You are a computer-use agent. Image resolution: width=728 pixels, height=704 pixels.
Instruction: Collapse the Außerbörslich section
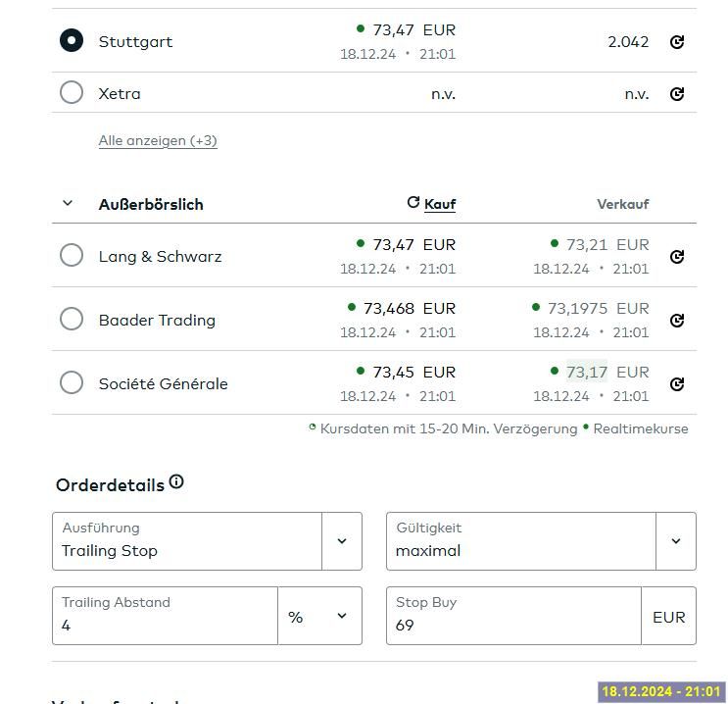pos(68,204)
